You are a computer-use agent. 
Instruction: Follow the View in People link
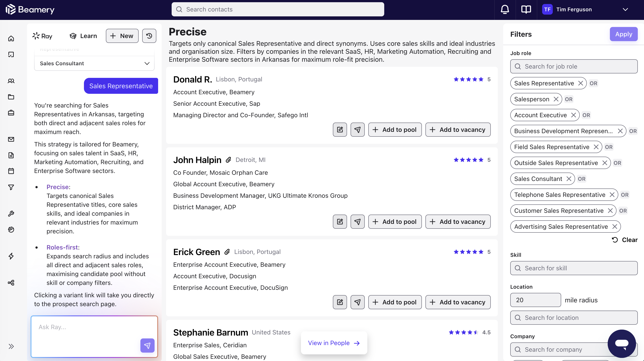pyautogui.click(x=334, y=343)
